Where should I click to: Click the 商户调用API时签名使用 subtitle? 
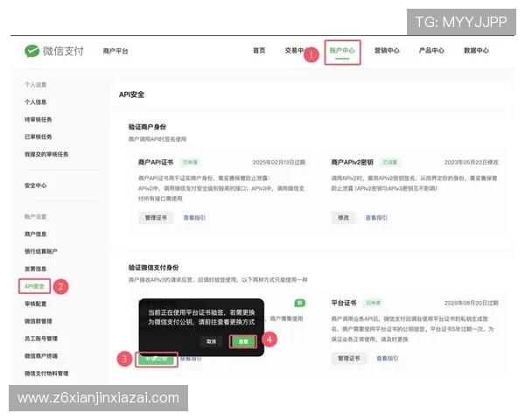(x=157, y=139)
